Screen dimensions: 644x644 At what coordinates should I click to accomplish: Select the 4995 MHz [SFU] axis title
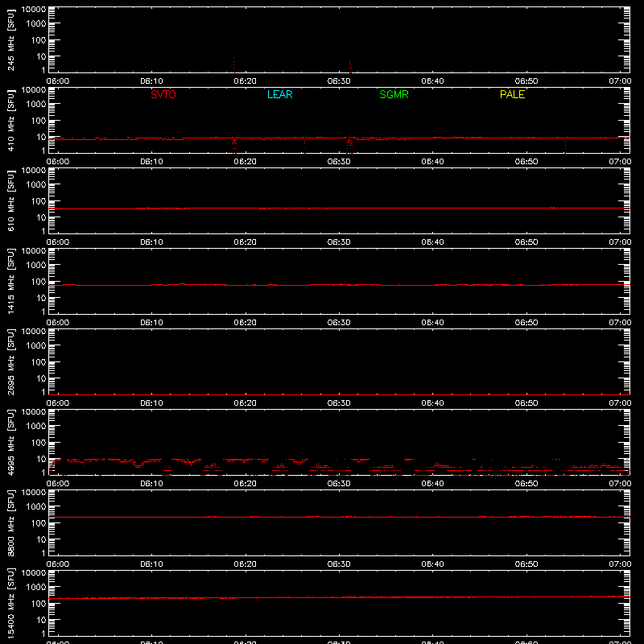pos(10,442)
